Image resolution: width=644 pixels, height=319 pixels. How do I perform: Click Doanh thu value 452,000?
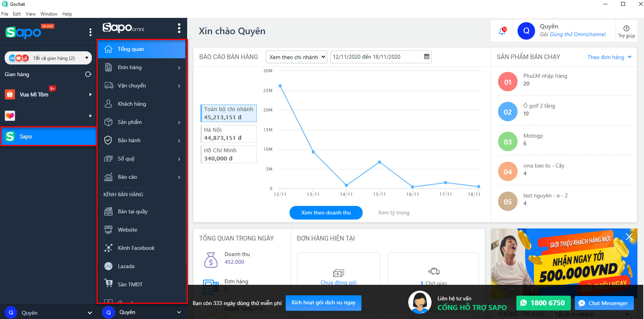tap(234, 262)
